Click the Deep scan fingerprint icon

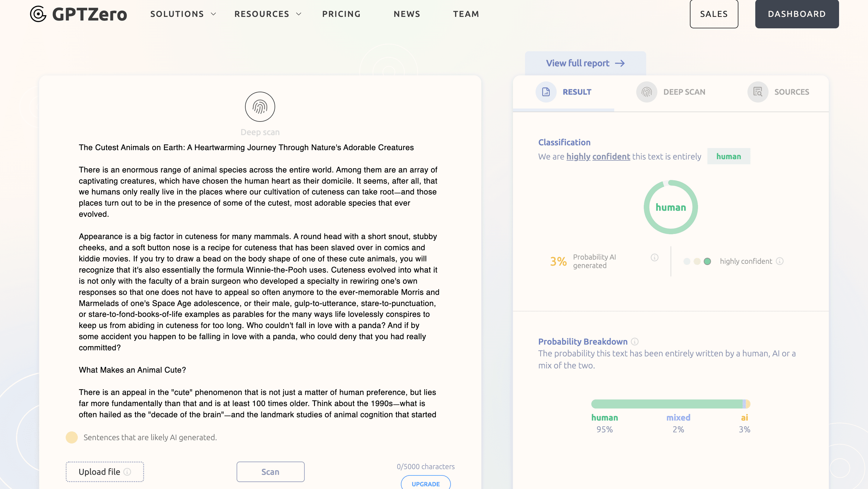tap(260, 107)
